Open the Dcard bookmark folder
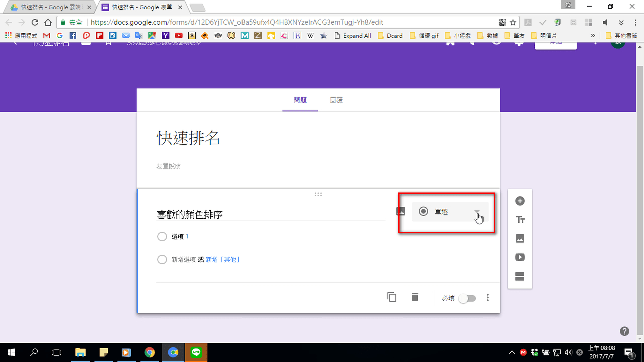644x362 pixels. coord(390,36)
